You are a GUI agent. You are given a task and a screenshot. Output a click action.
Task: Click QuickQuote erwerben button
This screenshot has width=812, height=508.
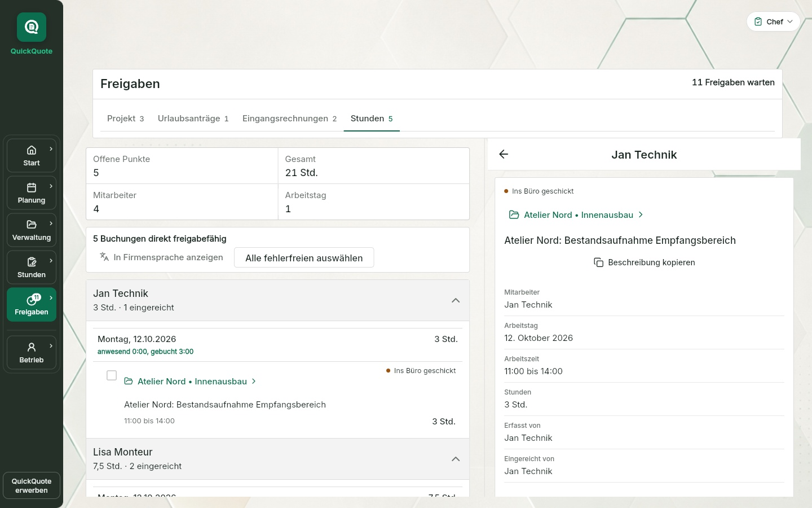point(32,485)
